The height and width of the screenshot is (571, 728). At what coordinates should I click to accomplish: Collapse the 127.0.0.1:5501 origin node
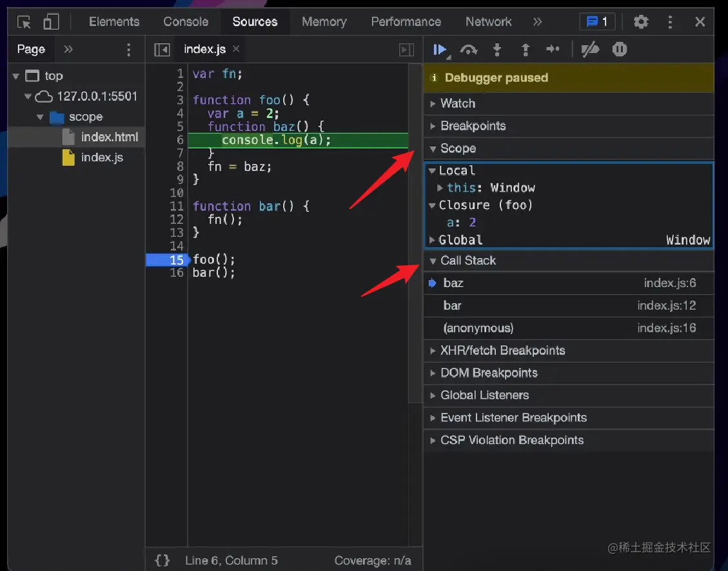click(x=28, y=96)
